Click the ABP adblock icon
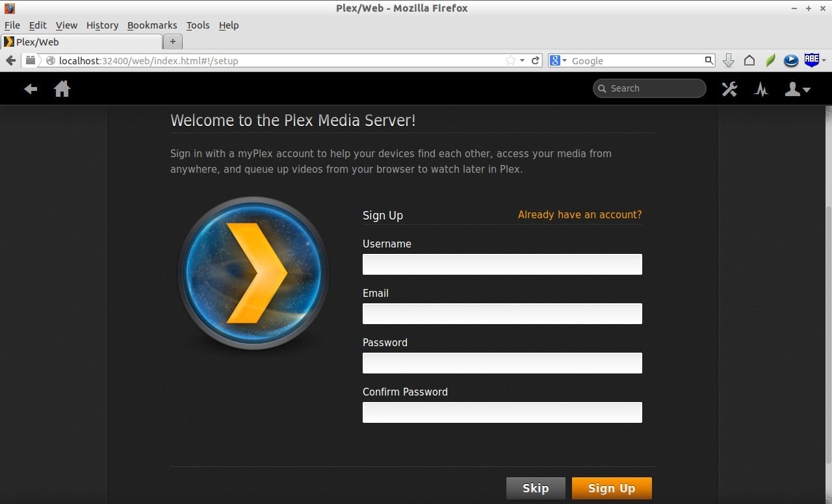The height and width of the screenshot is (504, 832). pos(811,60)
